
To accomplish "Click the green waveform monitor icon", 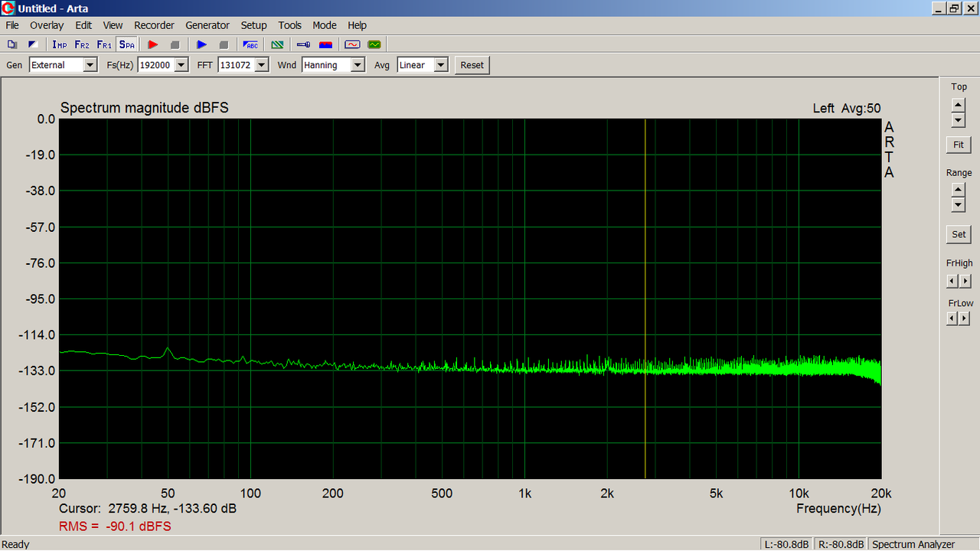I will 374,45.
